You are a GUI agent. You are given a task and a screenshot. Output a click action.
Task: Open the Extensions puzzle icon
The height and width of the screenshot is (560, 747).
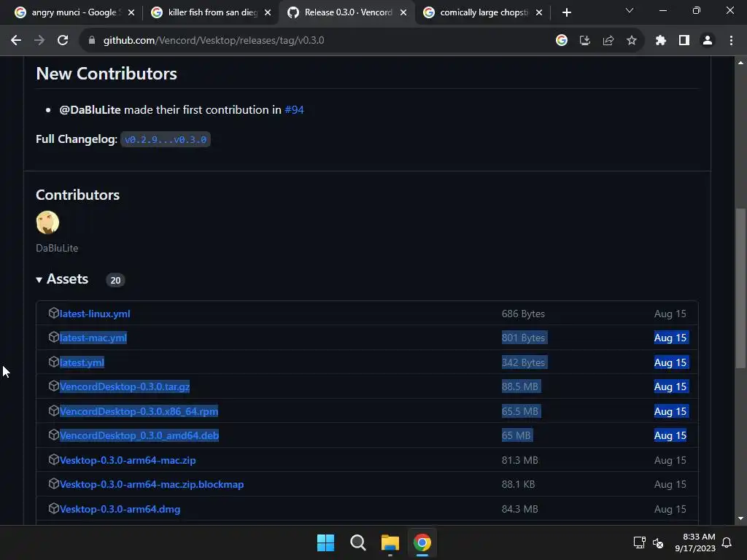661,41
